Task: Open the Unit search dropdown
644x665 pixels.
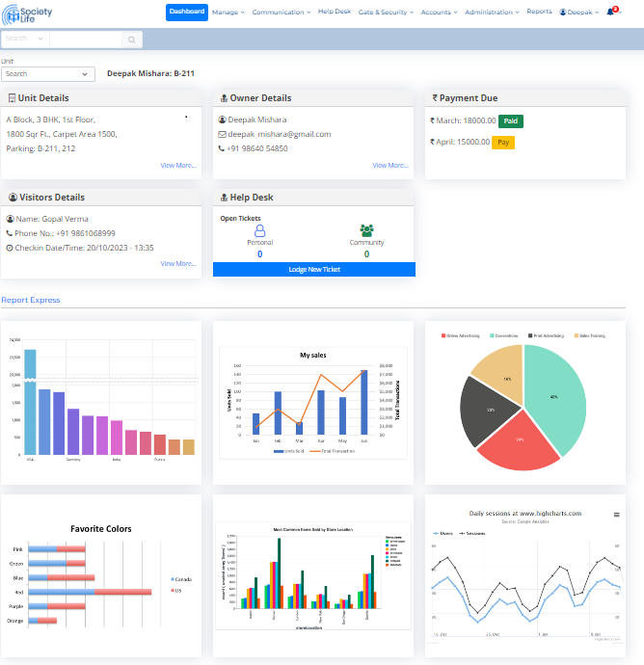Action: (48, 74)
